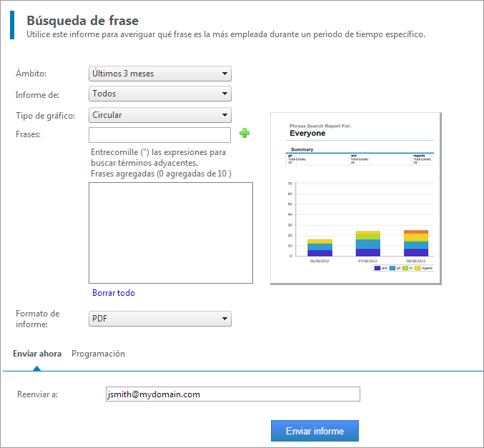The height and width of the screenshot is (448, 484).
Task: Open the Ámbito dropdown showing Últimos 3 meses
Action: pos(160,74)
